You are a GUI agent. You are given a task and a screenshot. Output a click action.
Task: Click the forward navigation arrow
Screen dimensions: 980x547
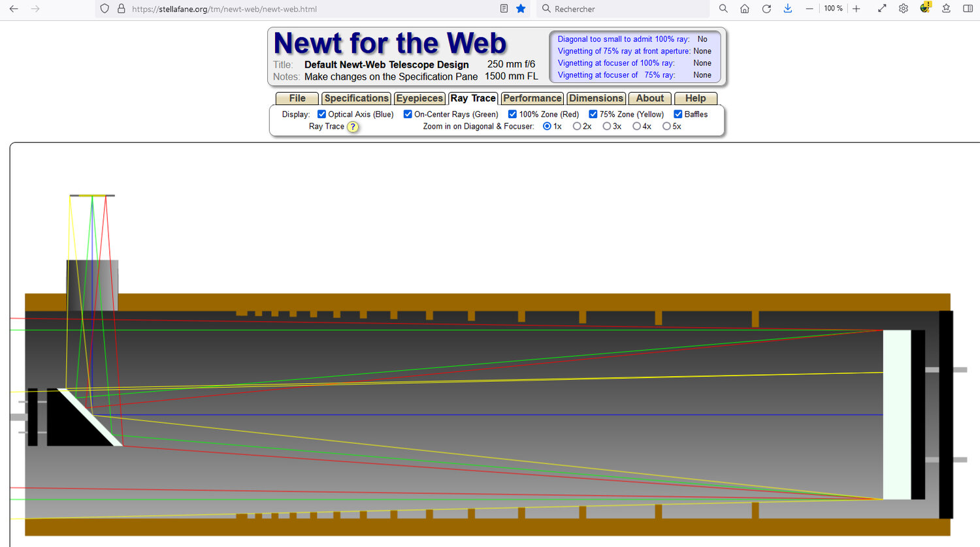(x=35, y=8)
